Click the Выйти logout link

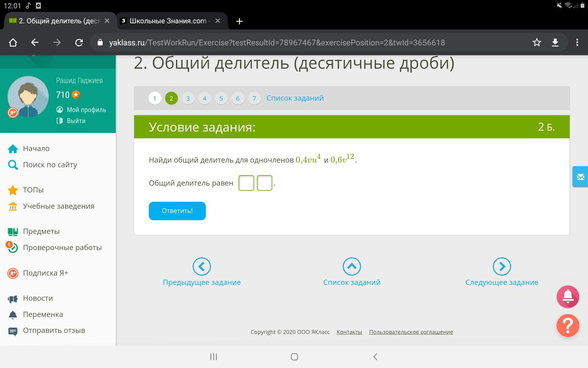76,121
